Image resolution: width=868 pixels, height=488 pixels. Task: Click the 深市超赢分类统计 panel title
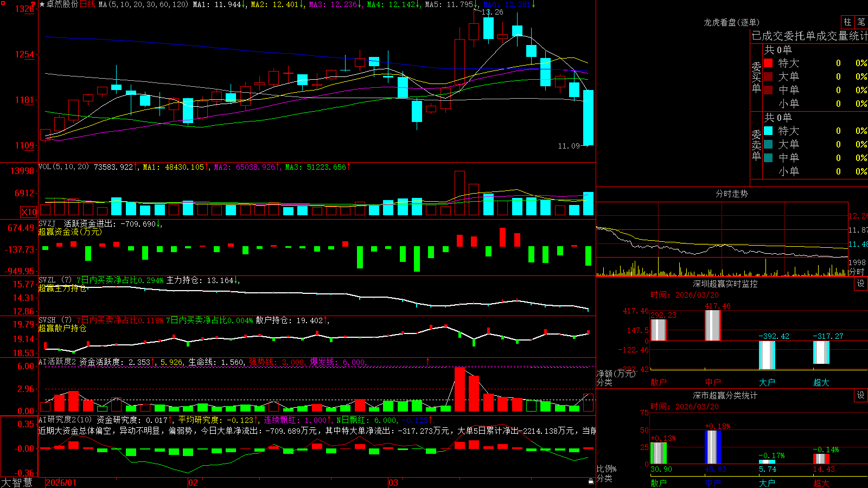tap(725, 395)
